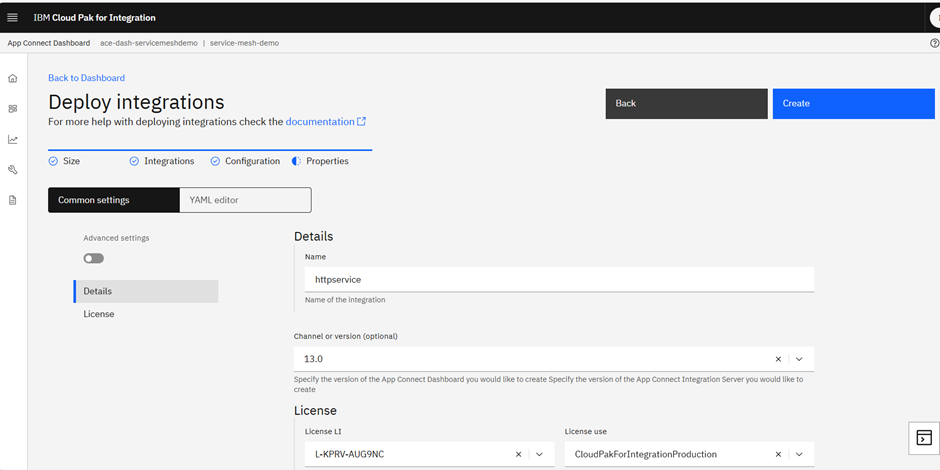This screenshot has width=940, height=470.
Task: Follow the Back to Dashboard link
Action: click(86, 78)
